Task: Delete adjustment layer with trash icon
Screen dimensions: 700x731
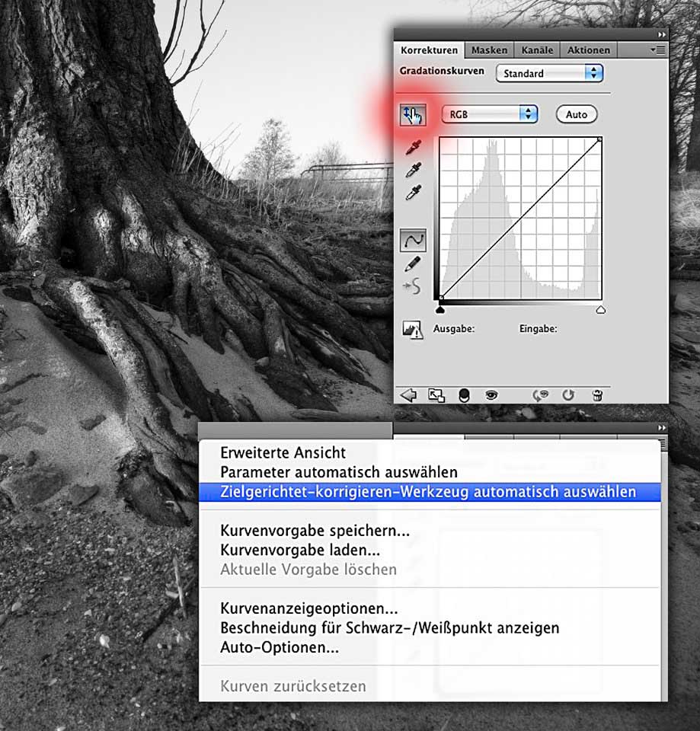Action: (x=597, y=395)
